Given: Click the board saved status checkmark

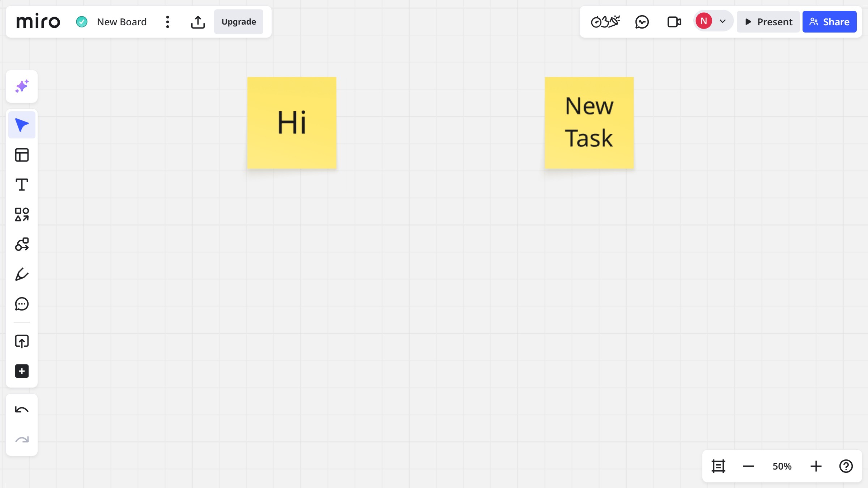Looking at the screenshot, I should click(82, 22).
